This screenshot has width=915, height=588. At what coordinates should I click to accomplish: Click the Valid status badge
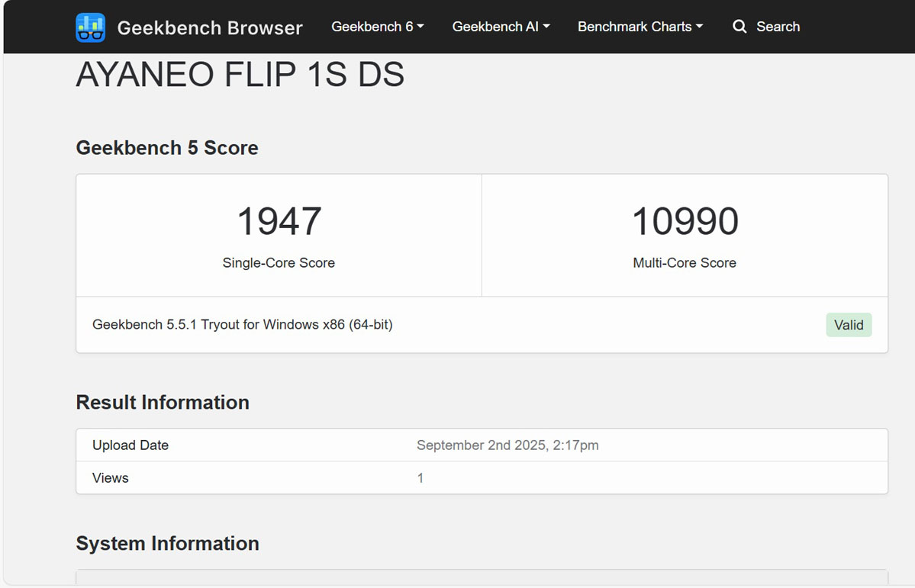pyautogui.click(x=849, y=325)
